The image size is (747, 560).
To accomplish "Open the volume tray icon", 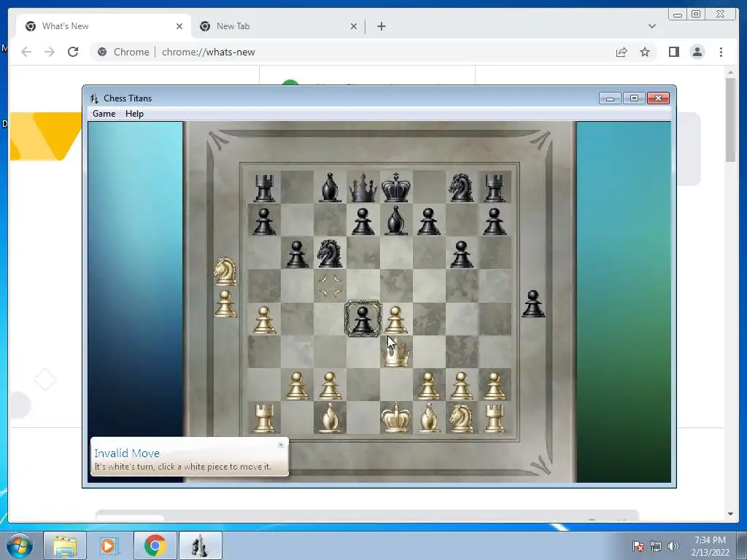I will [x=673, y=546].
